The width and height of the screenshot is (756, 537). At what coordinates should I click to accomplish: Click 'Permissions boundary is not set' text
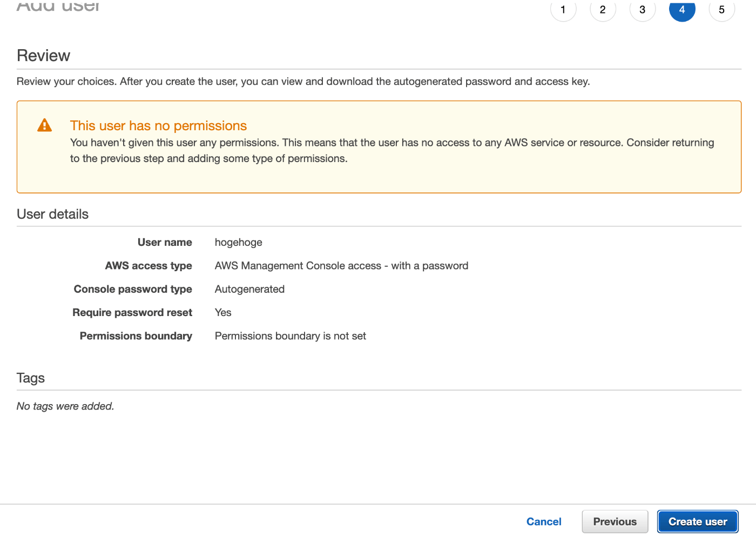[x=291, y=336]
